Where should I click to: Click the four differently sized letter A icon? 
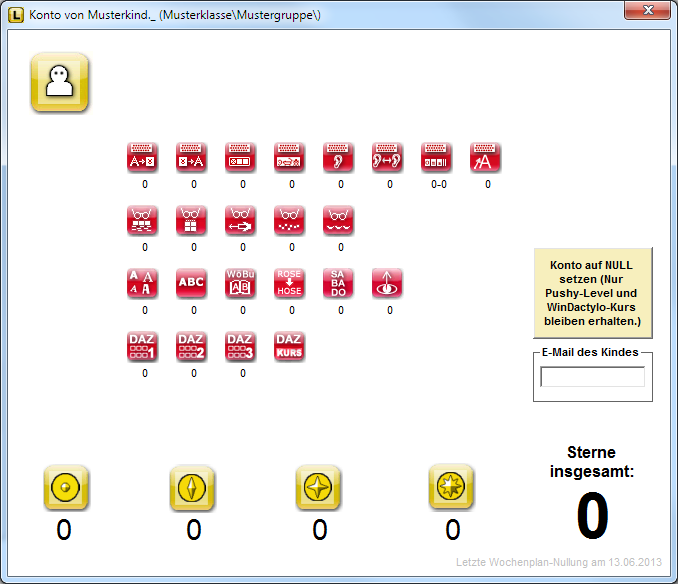(143, 283)
